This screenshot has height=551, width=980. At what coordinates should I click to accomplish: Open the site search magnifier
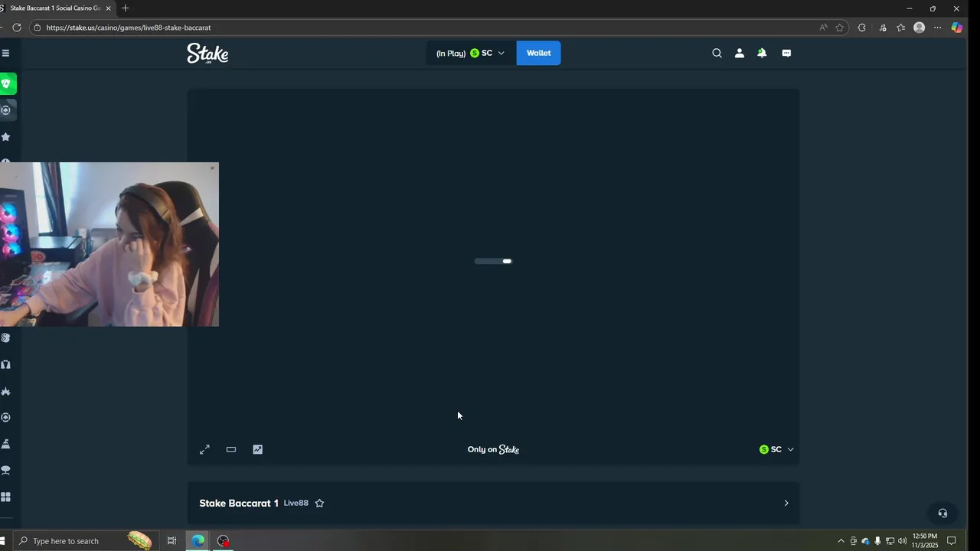pos(717,53)
